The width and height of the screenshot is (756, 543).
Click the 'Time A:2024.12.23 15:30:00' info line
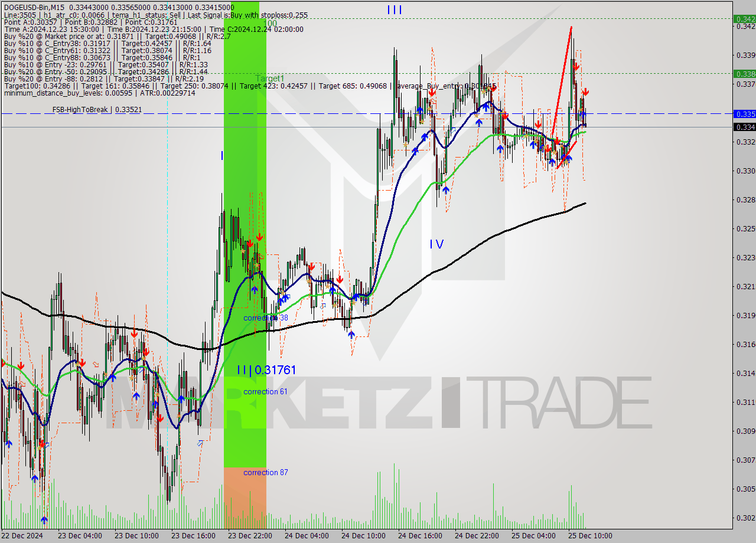[x=154, y=29]
